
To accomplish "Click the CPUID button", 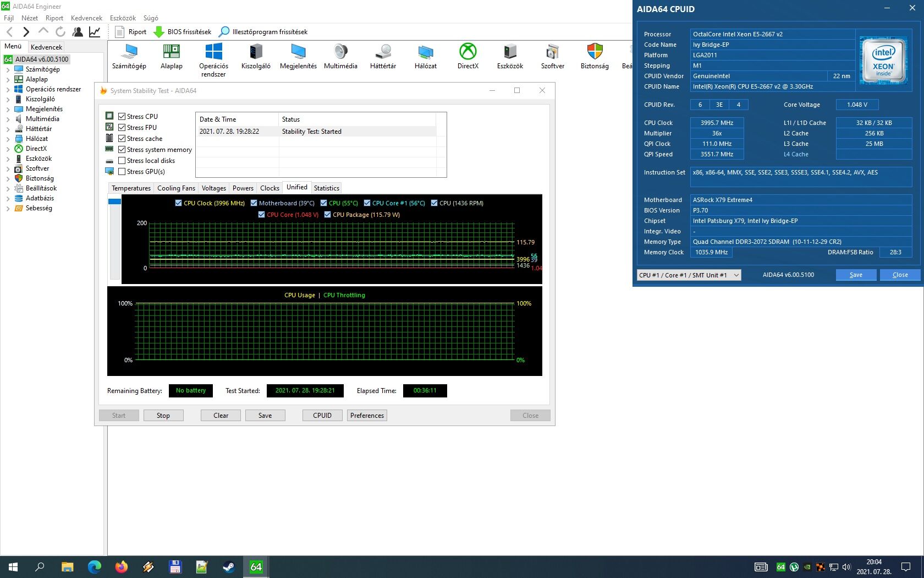I will [x=322, y=416].
